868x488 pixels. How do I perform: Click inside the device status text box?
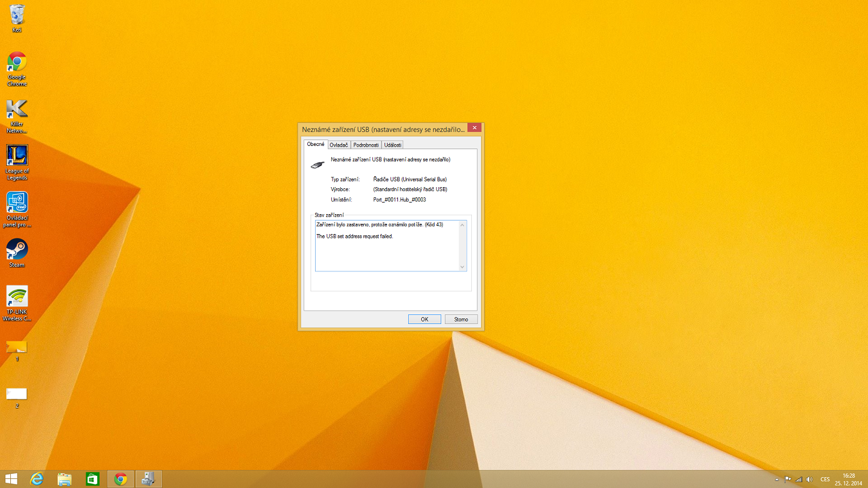pyautogui.click(x=391, y=246)
